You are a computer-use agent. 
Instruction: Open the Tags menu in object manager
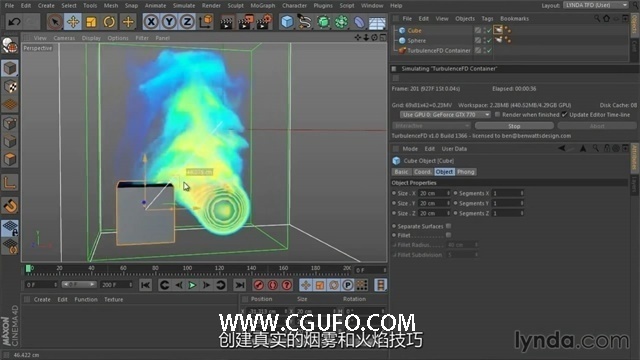click(x=487, y=19)
